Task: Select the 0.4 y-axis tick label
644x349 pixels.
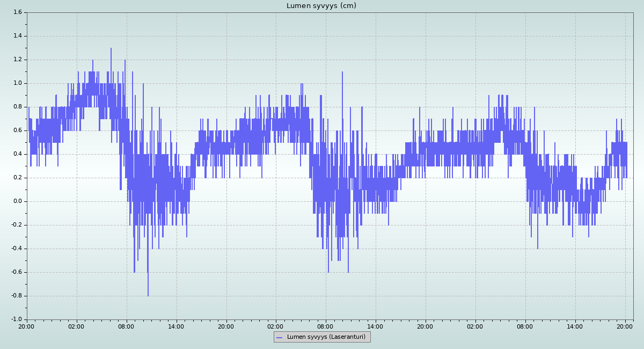Action: coord(17,154)
